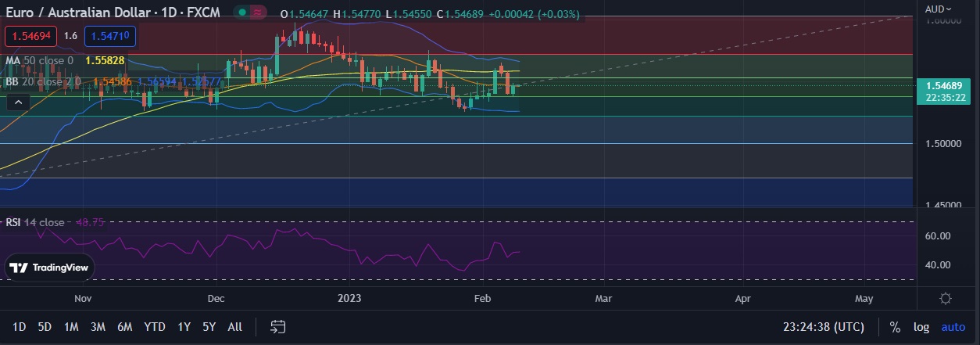Open chart settings gear icon
Viewport: 980px width, 345px height.
(x=945, y=298)
